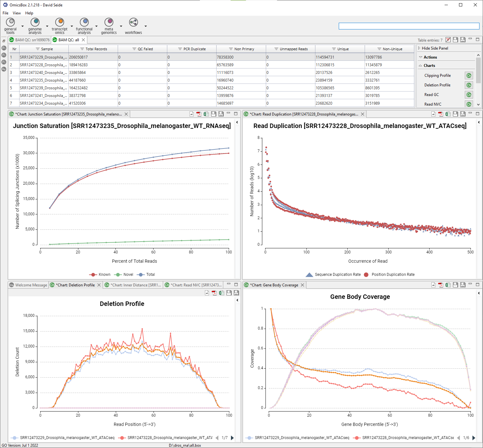Click the transcriptomics toolbar icon
This screenshot has height=448, width=483.
(59, 22)
